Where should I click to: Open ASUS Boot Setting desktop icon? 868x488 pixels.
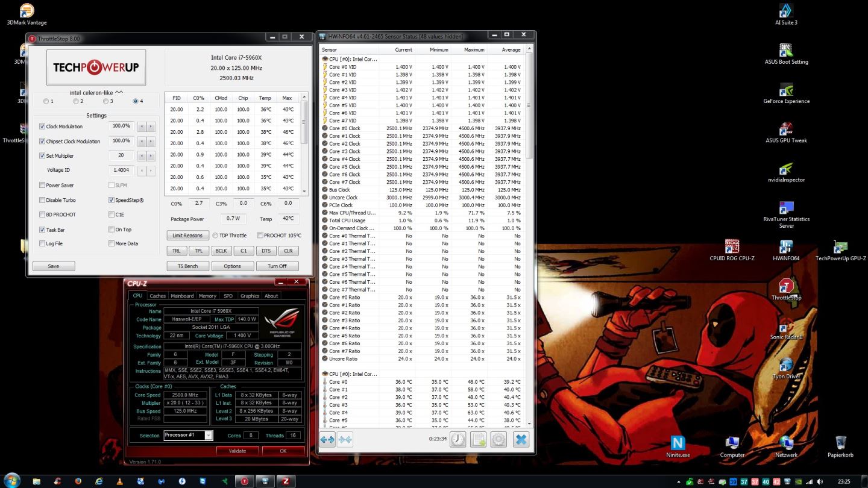[786, 54]
